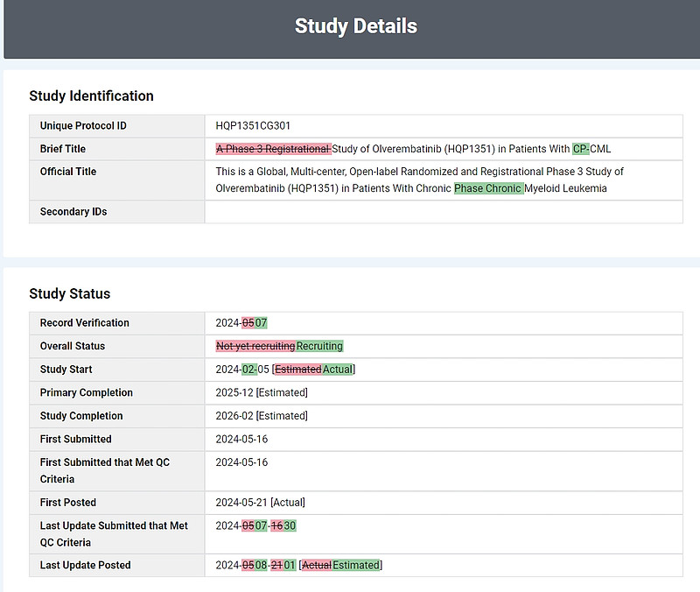Click the Official Title row label

pos(68,172)
